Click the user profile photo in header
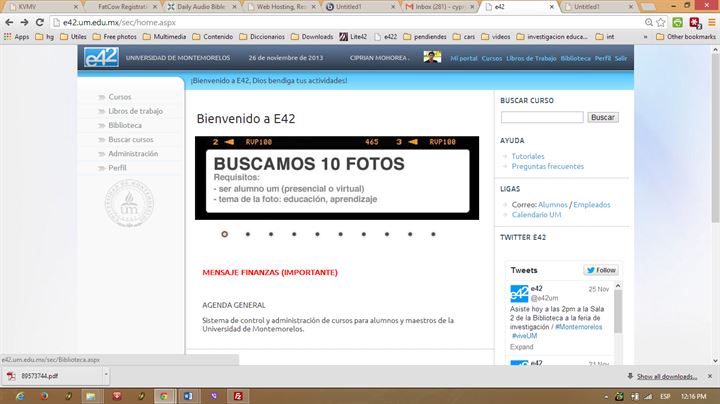 (432, 57)
